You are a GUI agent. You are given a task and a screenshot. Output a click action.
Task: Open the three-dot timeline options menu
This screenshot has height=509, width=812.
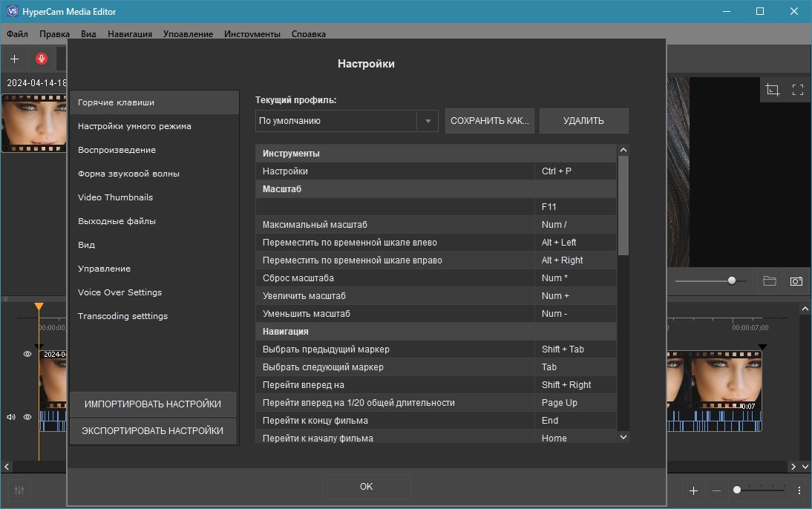[799, 490]
